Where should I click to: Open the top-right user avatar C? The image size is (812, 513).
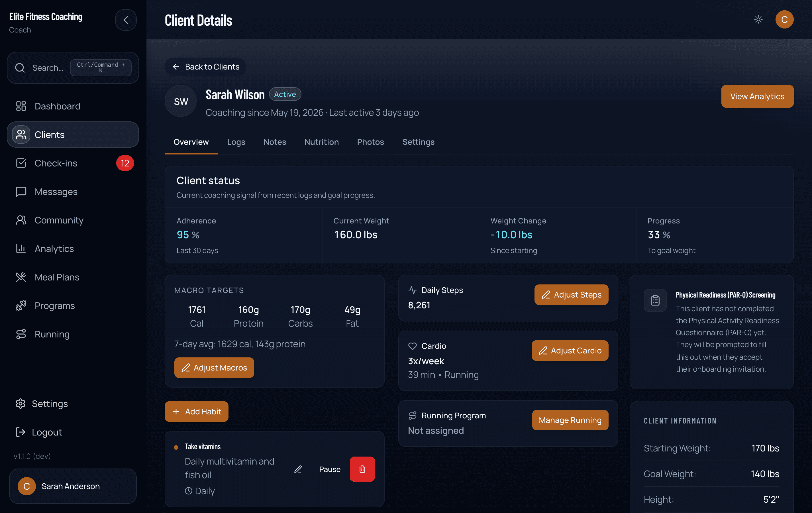[784, 20]
